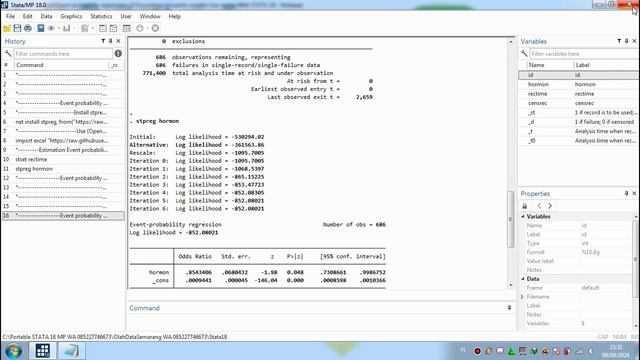This screenshot has height=360, width=640.
Task: Toggle the Properties lock icon
Action: [525, 206]
